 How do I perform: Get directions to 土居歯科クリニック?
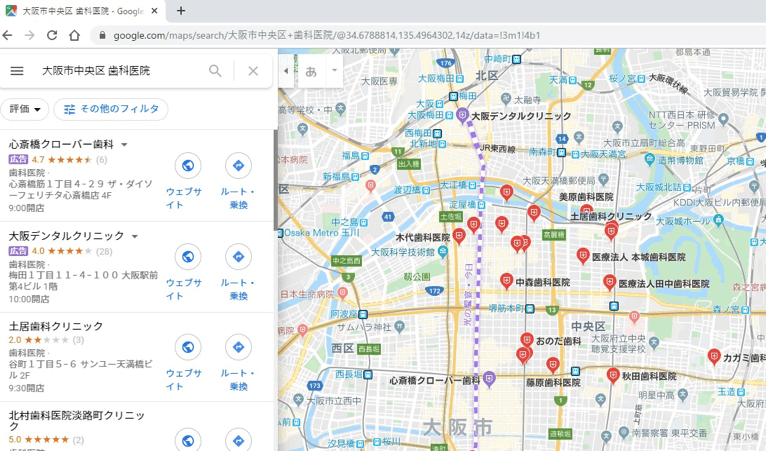(238, 347)
